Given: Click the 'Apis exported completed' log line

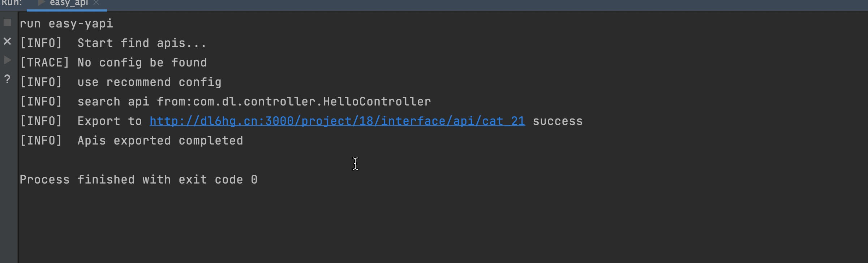Looking at the screenshot, I should click(131, 140).
